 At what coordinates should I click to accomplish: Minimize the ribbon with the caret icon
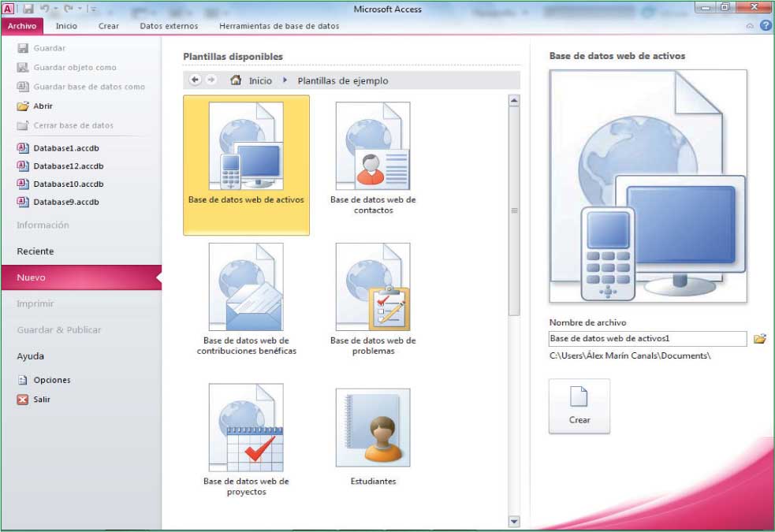pos(750,26)
